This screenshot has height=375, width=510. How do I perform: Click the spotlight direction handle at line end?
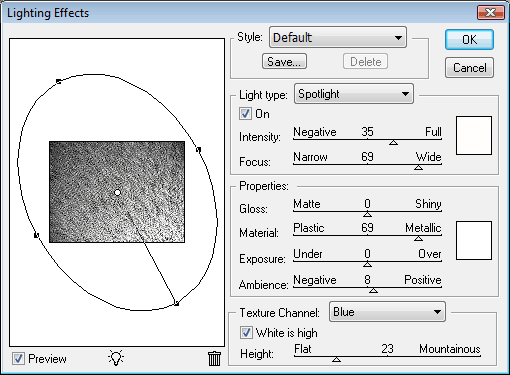(x=177, y=304)
